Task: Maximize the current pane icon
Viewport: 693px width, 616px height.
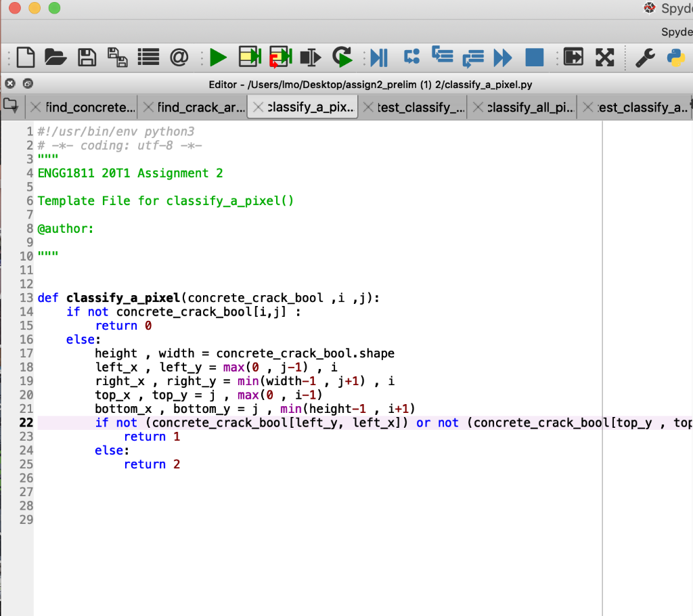Action: (573, 57)
